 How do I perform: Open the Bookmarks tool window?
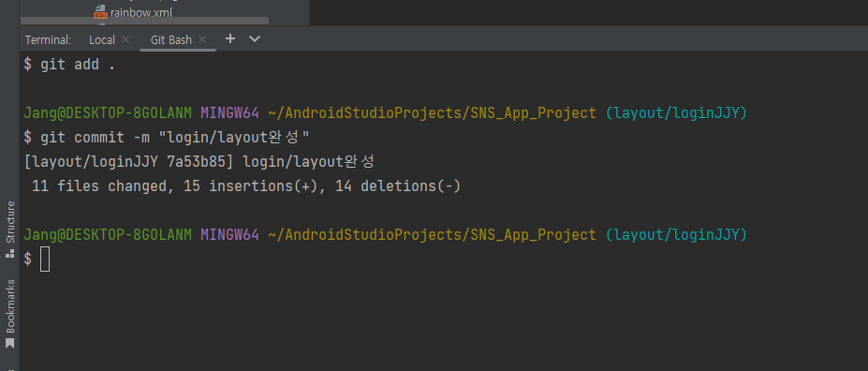click(x=10, y=305)
